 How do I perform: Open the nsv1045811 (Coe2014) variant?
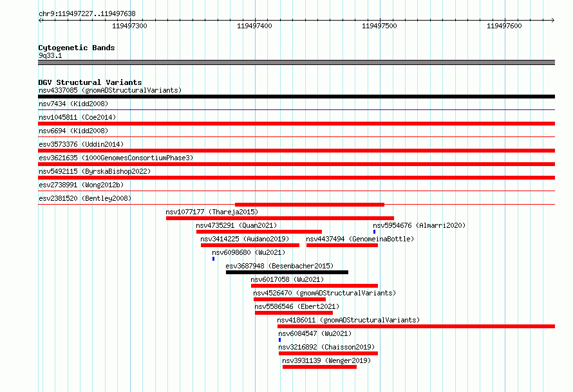point(77,117)
